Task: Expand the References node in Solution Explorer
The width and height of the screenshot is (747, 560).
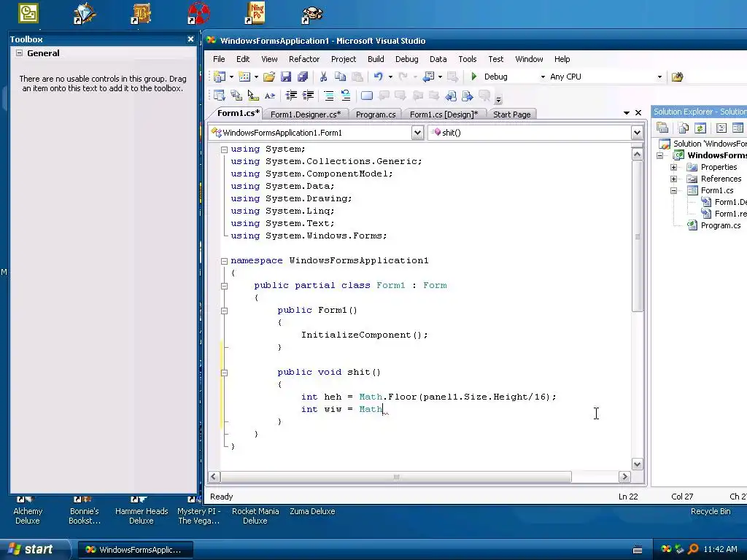Action: 673,179
